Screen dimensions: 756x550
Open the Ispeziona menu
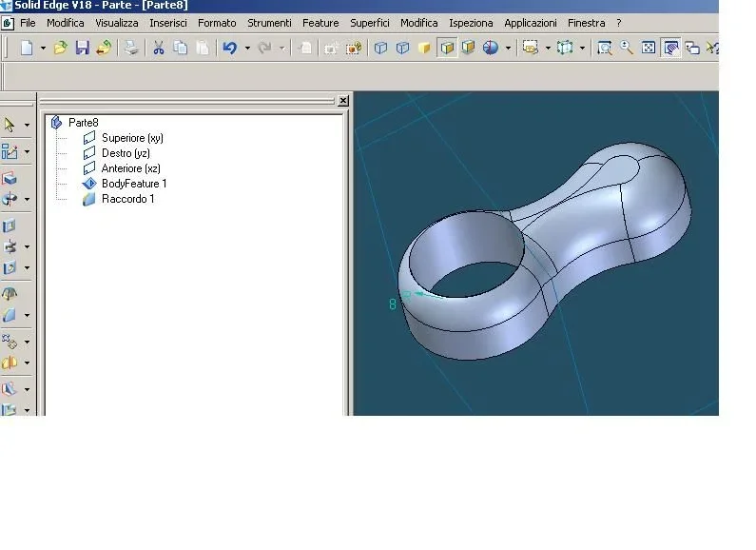coord(471,23)
